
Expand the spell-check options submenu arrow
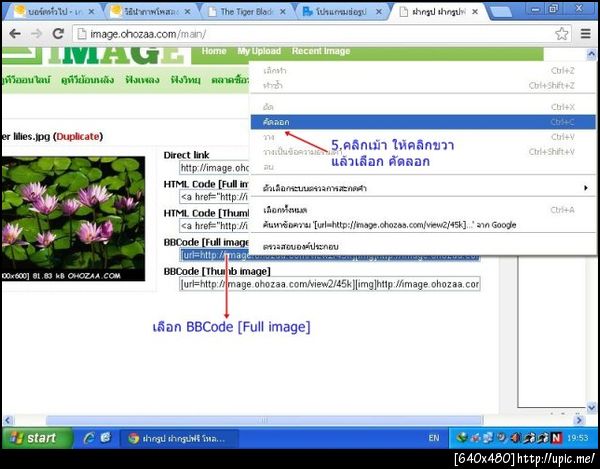[x=585, y=188]
